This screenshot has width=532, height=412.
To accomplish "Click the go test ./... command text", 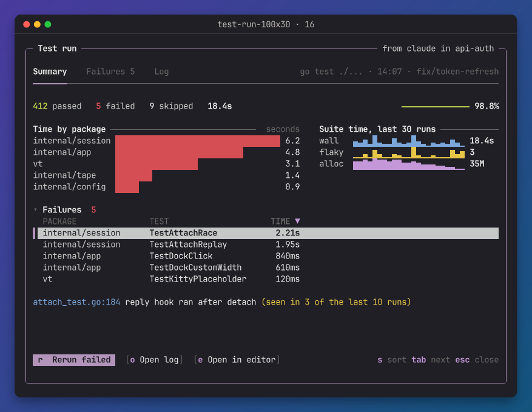I will (x=331, y=72).
